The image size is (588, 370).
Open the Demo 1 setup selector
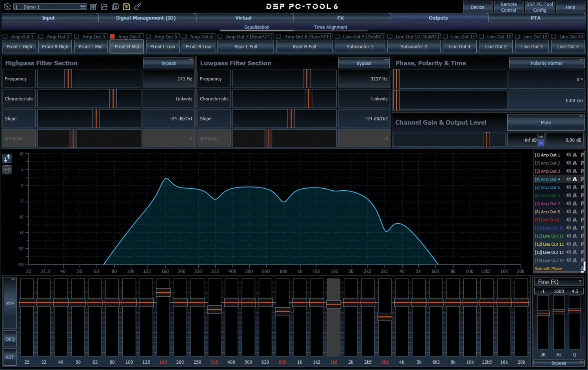50,7
